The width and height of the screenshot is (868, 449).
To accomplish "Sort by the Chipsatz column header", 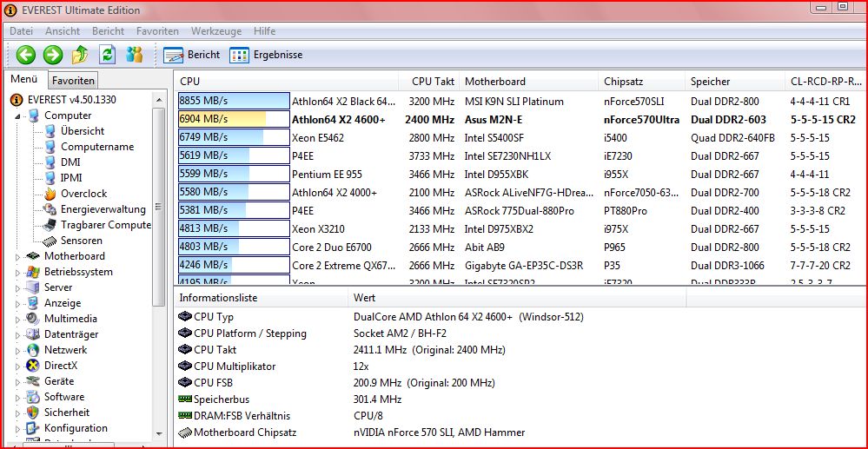I will point(641,82).
